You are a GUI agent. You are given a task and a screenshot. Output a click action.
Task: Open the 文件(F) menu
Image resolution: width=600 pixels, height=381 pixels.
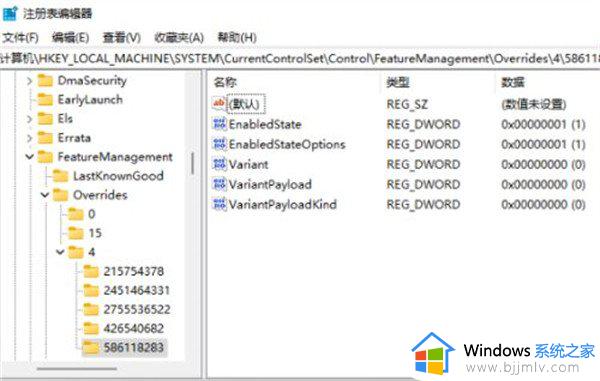[20, 37]
